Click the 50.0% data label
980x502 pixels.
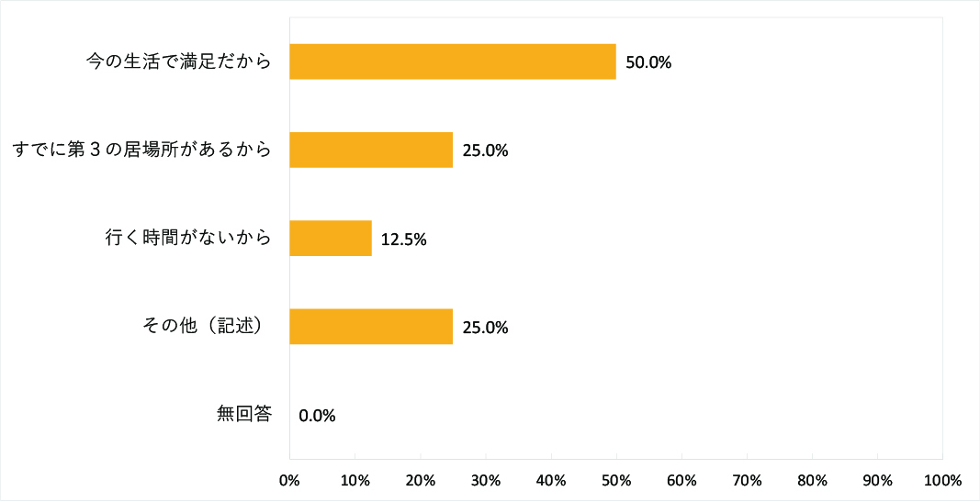click(648, 63)
